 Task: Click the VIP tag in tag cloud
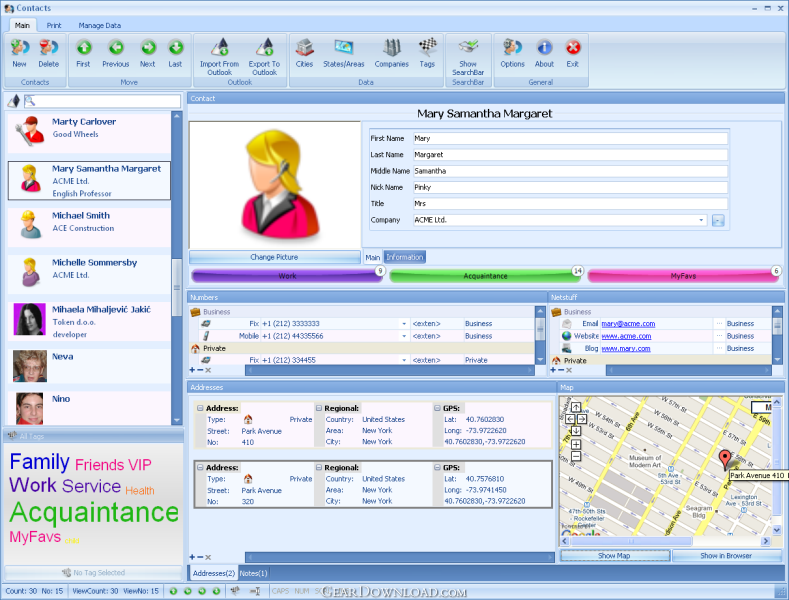[139, 465]
